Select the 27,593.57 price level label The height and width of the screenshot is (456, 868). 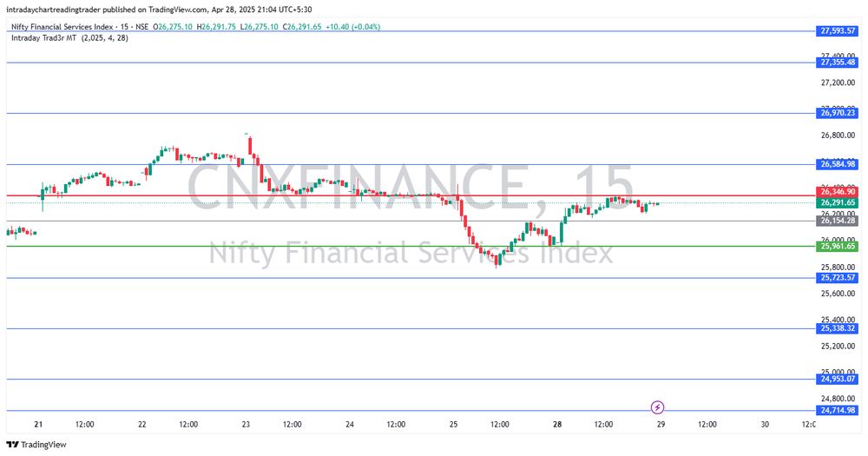pos(838,31)
